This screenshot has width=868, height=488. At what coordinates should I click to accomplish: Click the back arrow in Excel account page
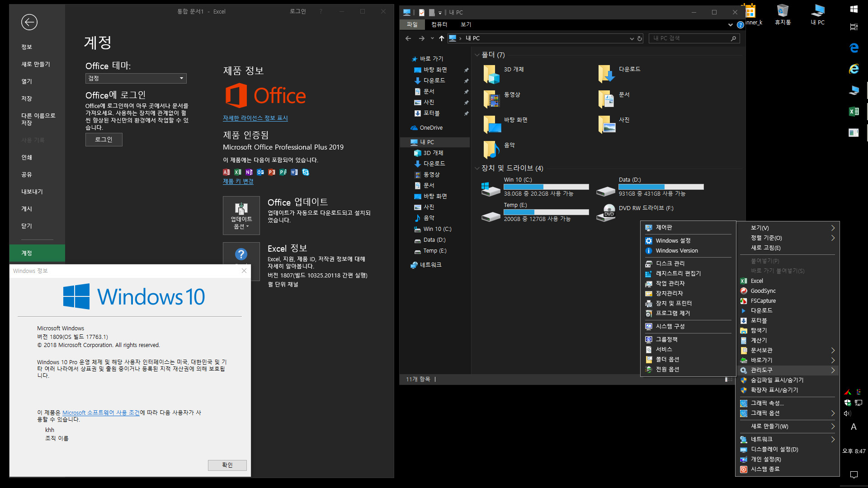pos(29,22)
